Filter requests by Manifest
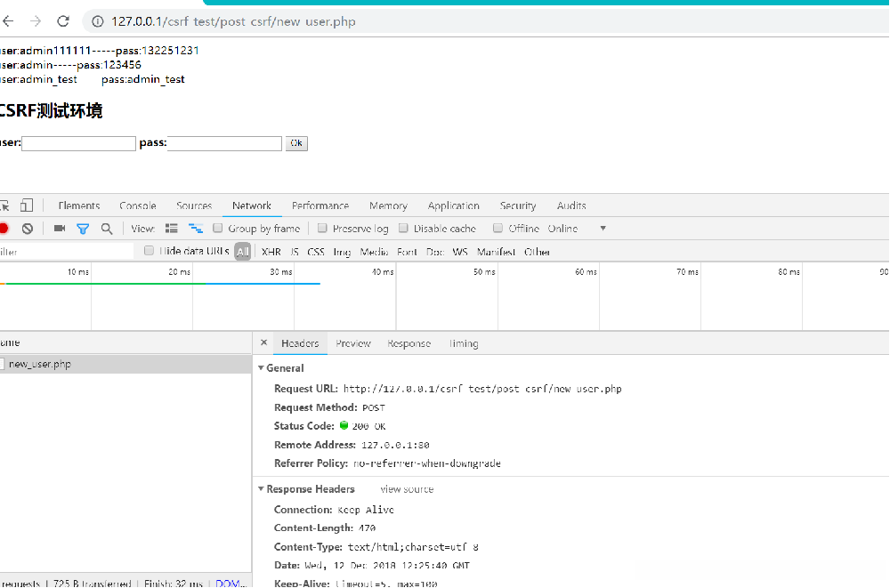The image size is (890, 588). [496, 252]
